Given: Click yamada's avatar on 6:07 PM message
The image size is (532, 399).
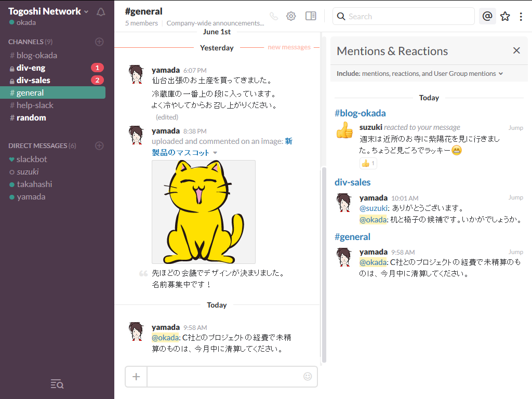Looking at the screenshot, I should [136, 74].
